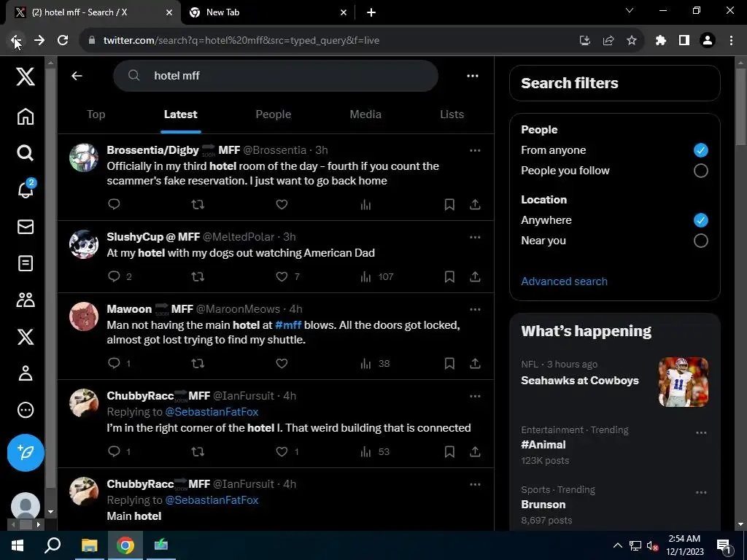The image size is (747, 560).
Task: Select People you follow radio option
Action: tap(700, 171)
